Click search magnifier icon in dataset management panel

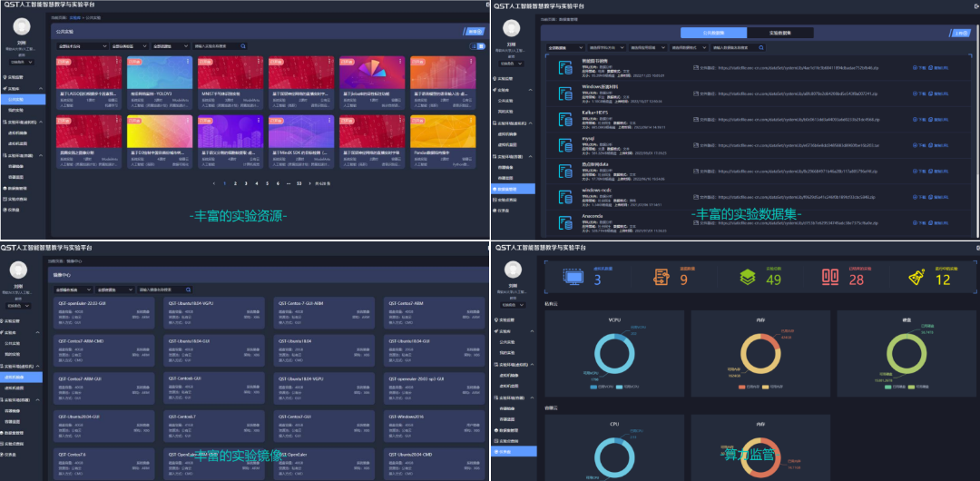click(760, 47)
